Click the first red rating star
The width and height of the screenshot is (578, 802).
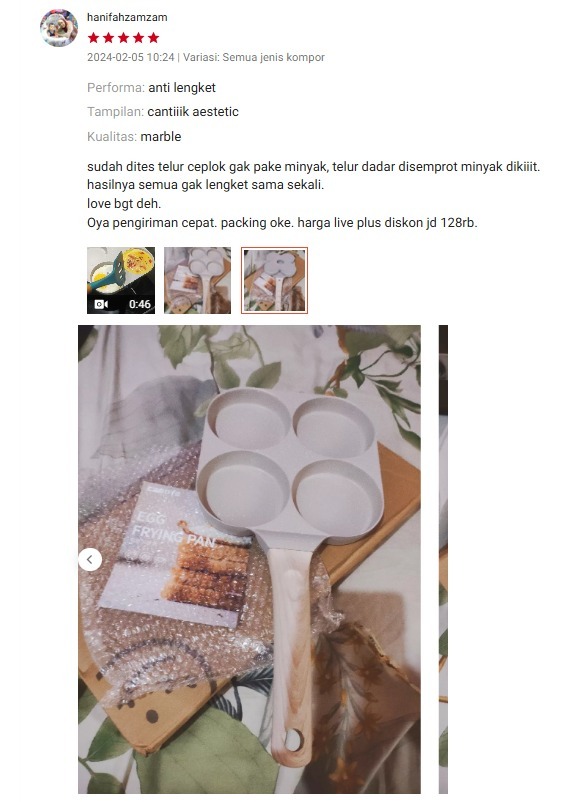point(93,38)
